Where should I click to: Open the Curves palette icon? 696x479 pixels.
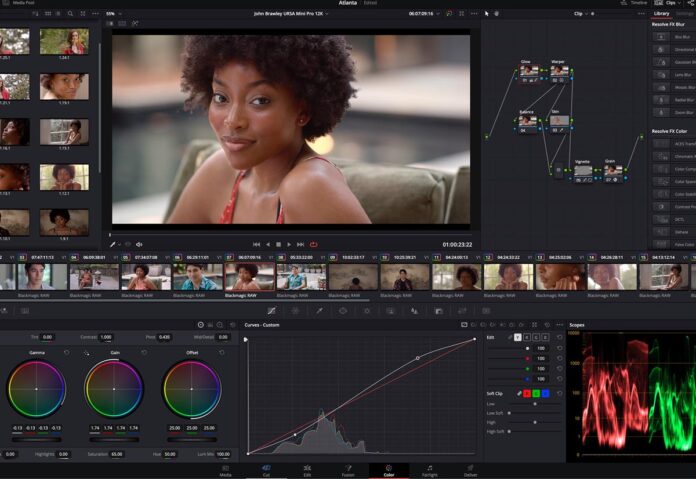(x=271, y=311)
